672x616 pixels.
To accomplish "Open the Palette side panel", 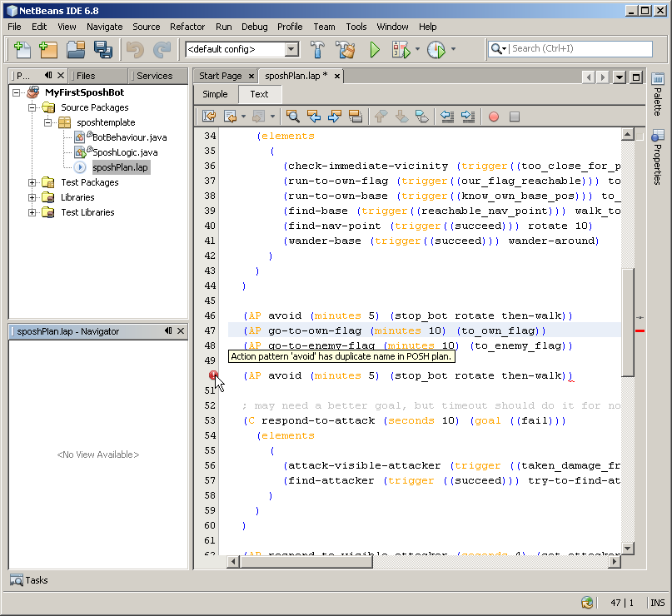I will click(x=658, y=94).
